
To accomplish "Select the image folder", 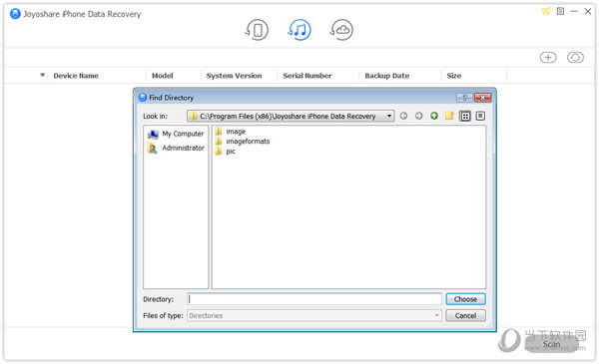I will 231,132.
